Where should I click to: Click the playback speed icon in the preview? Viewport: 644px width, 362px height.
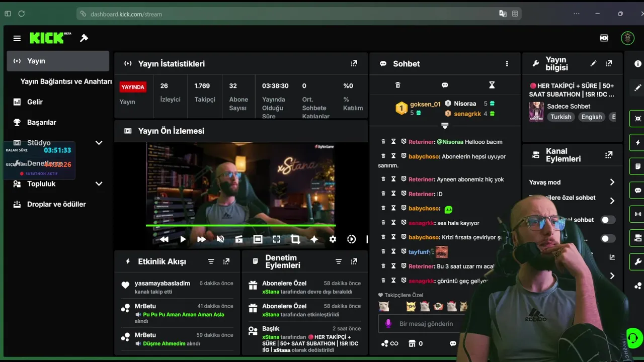click(x=352, y=239)
